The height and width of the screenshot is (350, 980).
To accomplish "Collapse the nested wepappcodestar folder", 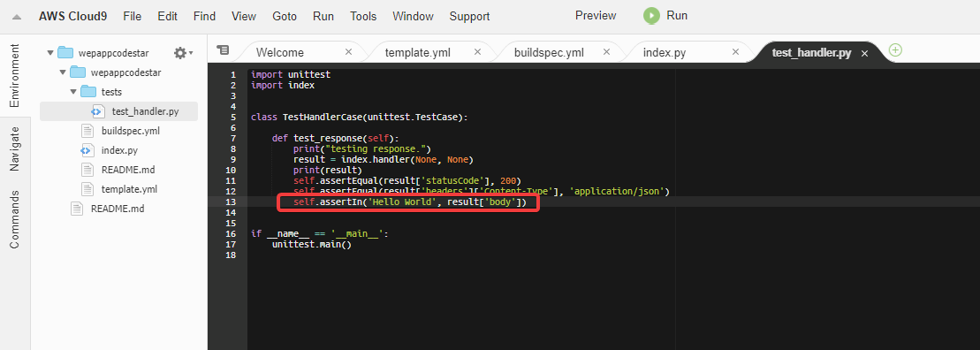I will tap(62, 72).
